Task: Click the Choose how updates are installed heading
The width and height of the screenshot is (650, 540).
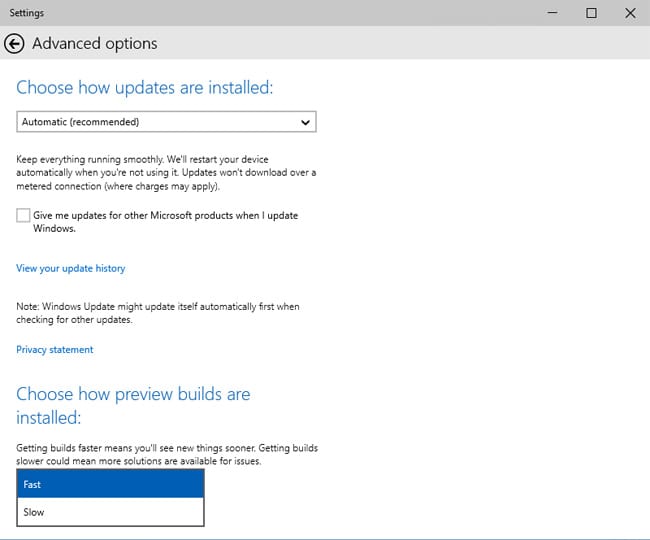Action: (x=145, y=88)
